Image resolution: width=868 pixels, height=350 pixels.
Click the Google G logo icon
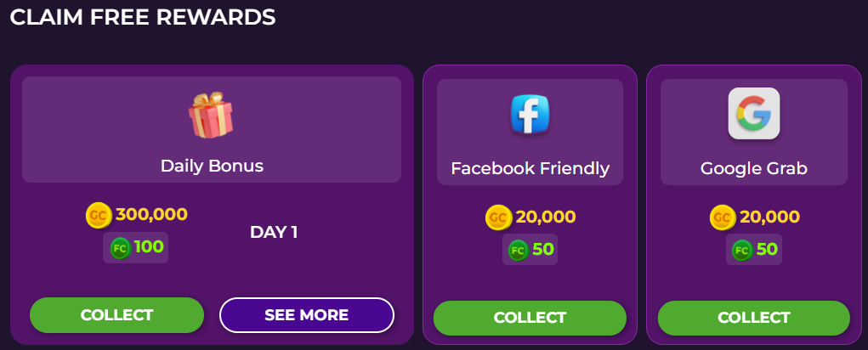754,113
